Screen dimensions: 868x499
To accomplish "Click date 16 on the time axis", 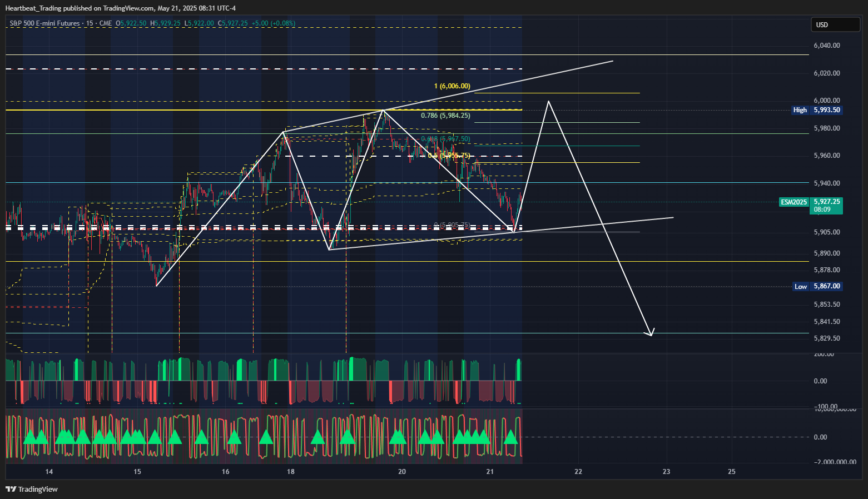I will point(225,472).
